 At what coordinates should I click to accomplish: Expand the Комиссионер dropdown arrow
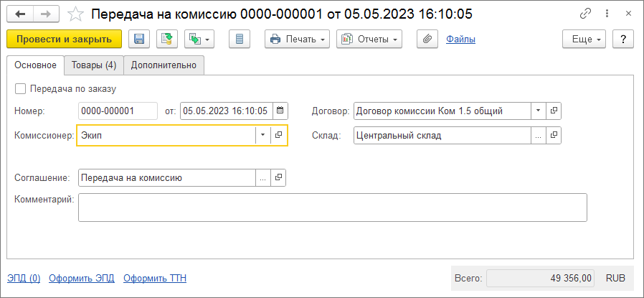(263, 135)
